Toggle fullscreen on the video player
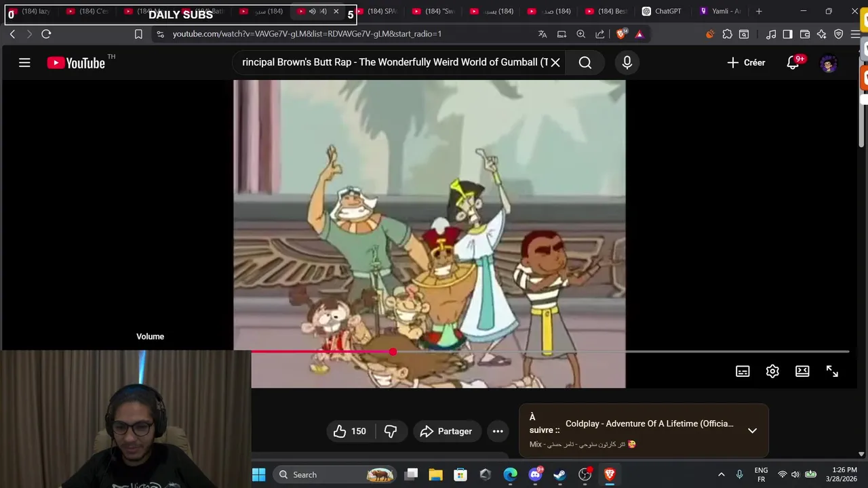 click(x=832, y=371)
